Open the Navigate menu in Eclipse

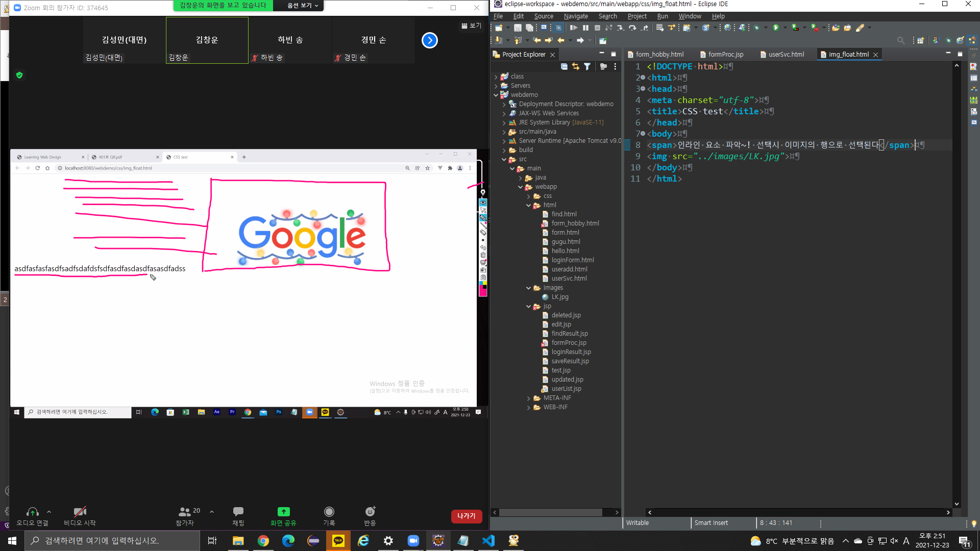(x=575, y=16)
